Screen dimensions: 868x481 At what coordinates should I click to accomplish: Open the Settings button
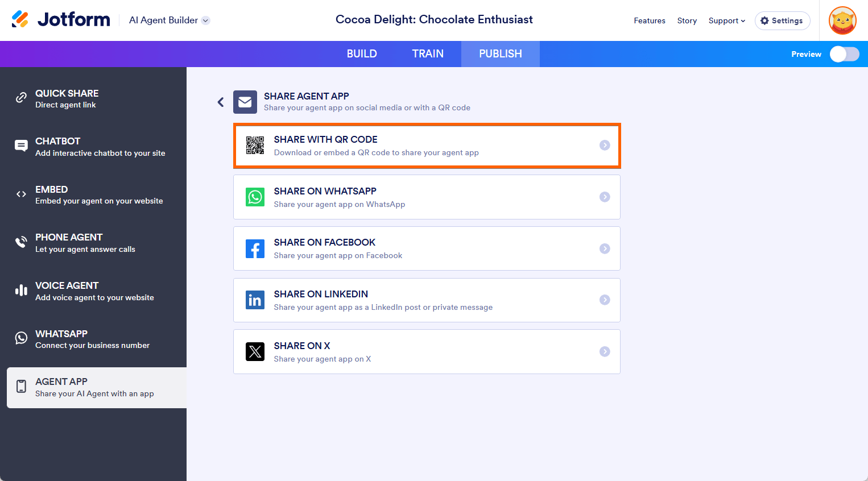[782, 20]
